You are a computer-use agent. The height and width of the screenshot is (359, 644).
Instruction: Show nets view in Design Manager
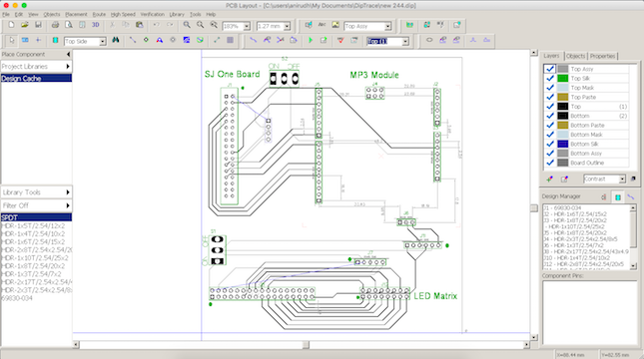coord(631,197)
